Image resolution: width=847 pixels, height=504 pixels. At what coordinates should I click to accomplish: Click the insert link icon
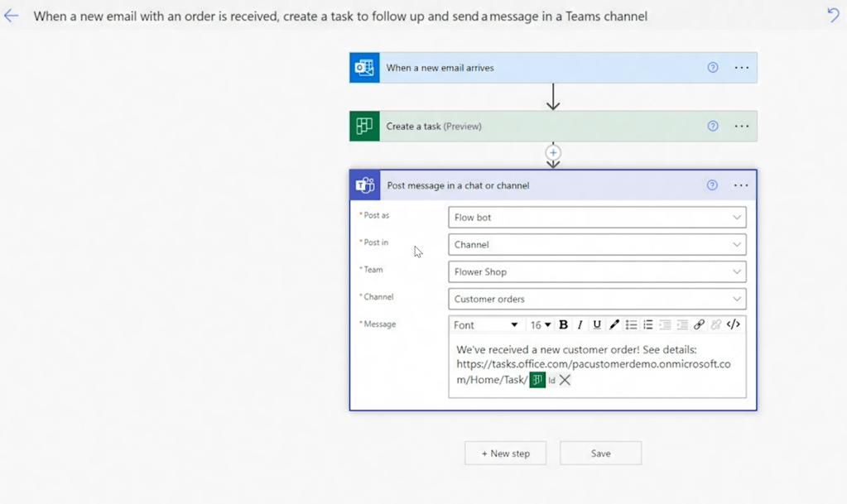(x=699, y=325)
